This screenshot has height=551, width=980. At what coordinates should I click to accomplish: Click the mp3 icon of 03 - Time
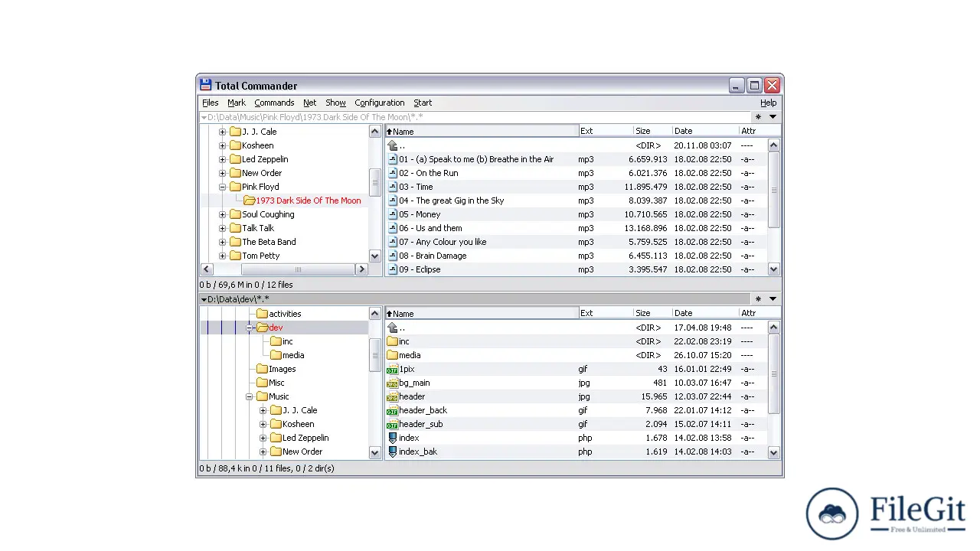pos(393,187)
